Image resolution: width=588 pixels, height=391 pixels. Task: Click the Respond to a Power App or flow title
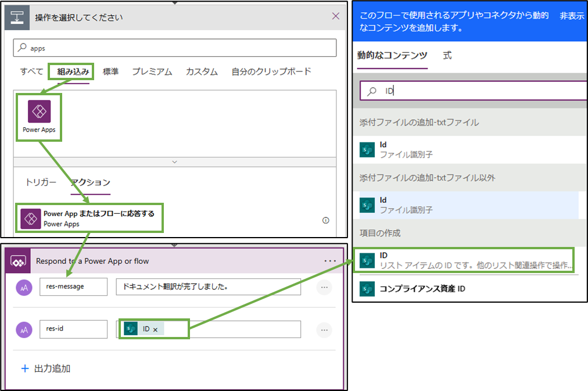(x=92, y=261)
